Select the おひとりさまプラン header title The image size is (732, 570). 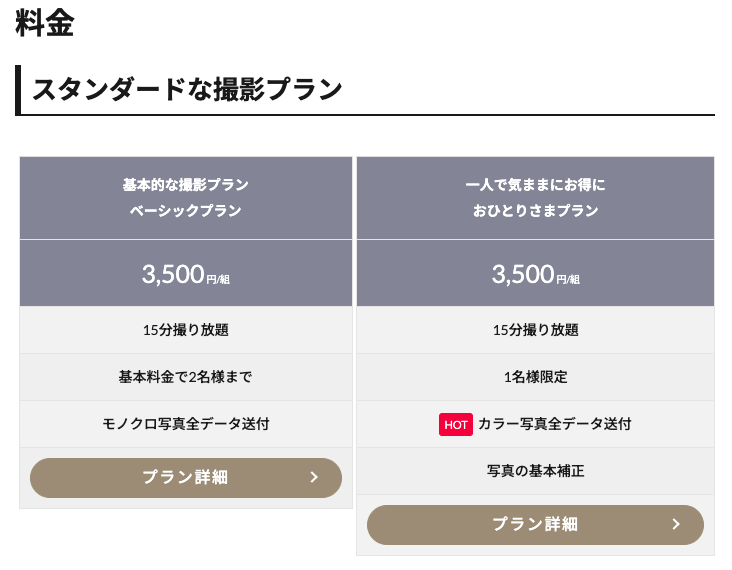click(535, 211)
